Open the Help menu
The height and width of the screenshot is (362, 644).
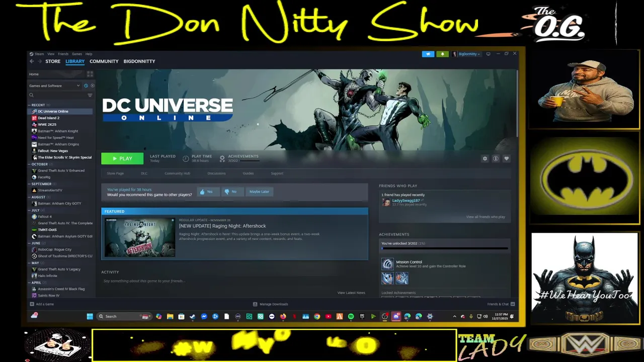[89, 54]
